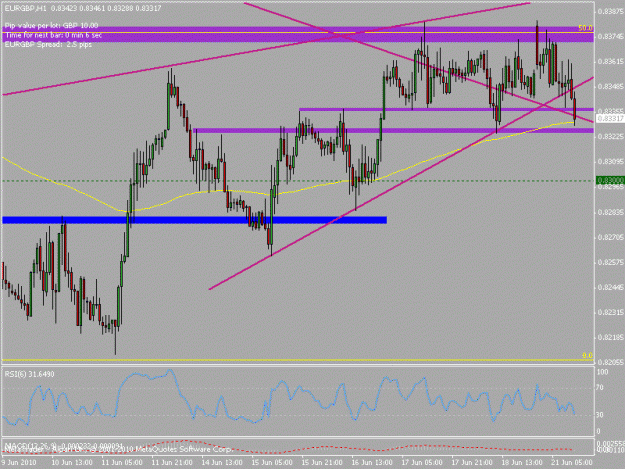Click the 0.82835 price axis label
Viewport: 625px width, 469px height.
click(610, 212)
